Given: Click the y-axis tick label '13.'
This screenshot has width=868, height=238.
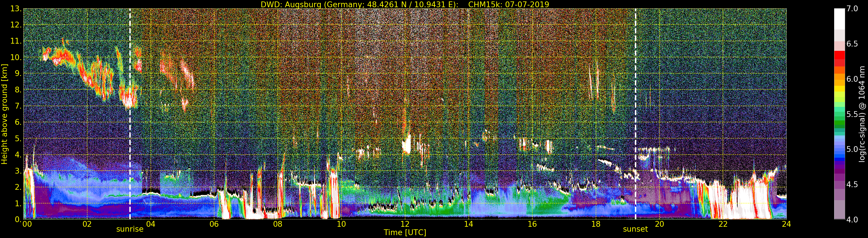Looking at the screenshot, I should [x=16, y=9].
